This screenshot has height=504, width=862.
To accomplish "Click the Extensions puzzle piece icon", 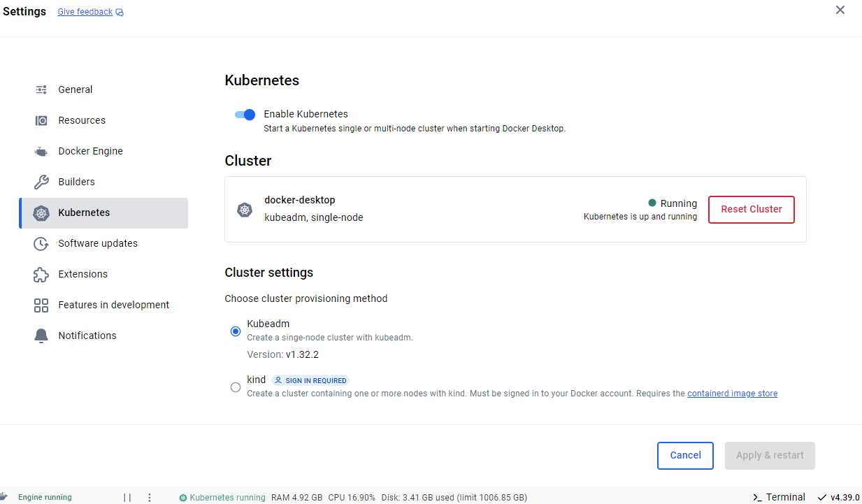I will pyautogui.click(x=41, y=274).
